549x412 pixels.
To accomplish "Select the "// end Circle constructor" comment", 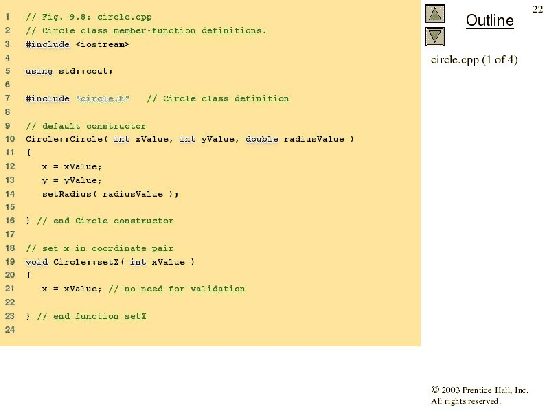I will coord(105,221).
